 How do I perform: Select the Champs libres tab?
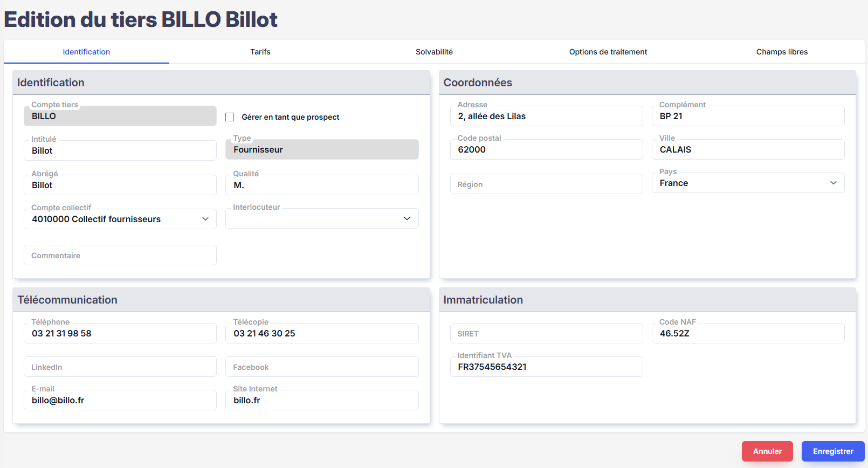(781, 52)
